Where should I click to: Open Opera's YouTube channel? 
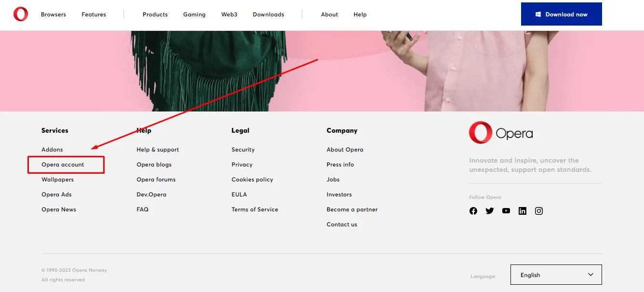[506, 211]
